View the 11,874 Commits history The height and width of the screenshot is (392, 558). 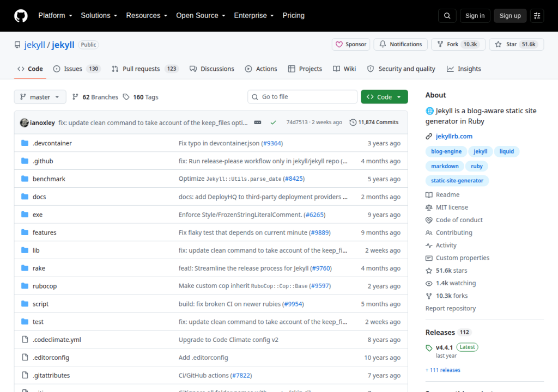click(374, 122)
